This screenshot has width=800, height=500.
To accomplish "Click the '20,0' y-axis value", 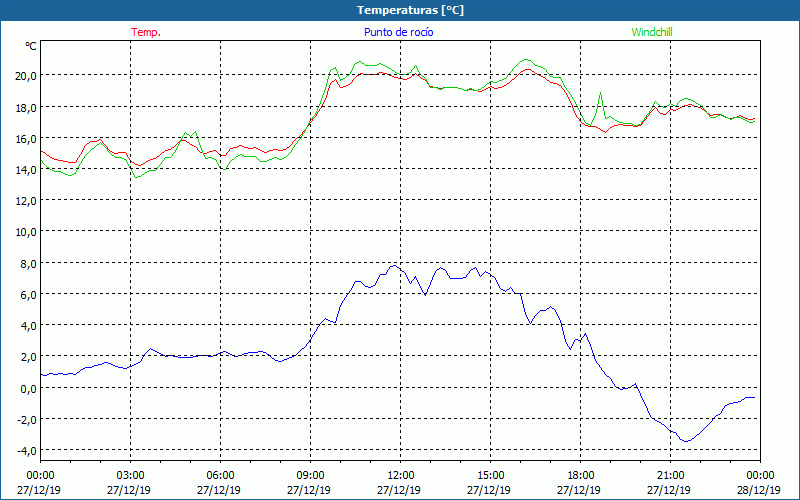I will [x=26, y=76].
